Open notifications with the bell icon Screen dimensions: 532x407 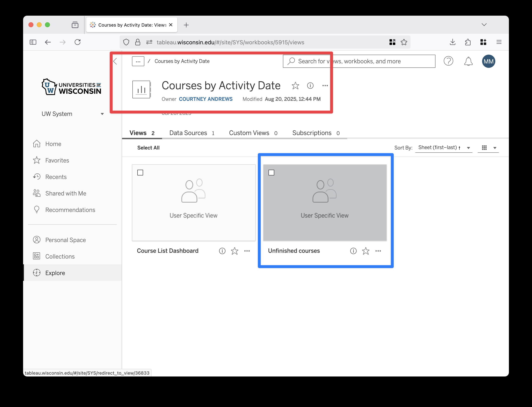point(468,61)
